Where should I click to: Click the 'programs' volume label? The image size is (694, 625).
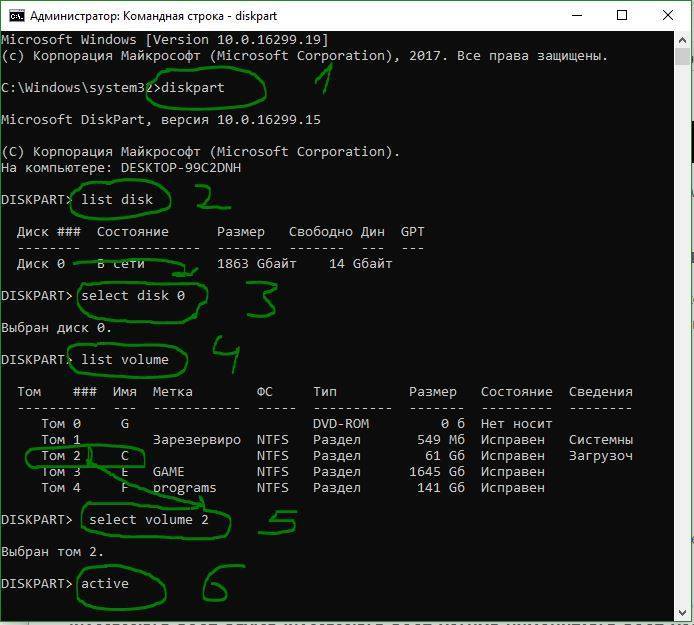[185, 488]
